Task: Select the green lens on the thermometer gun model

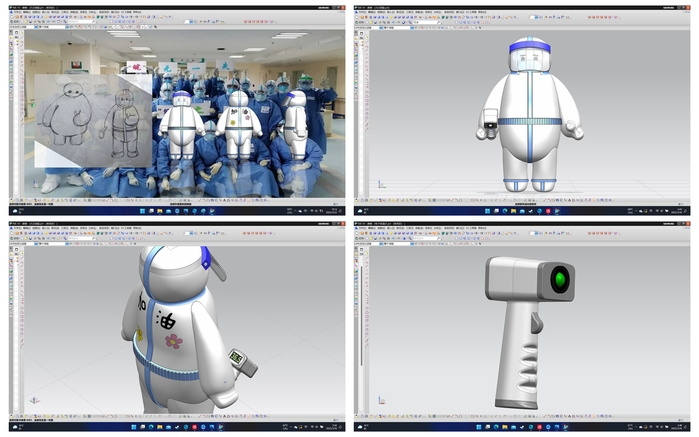Action: [x=562, y=276]
